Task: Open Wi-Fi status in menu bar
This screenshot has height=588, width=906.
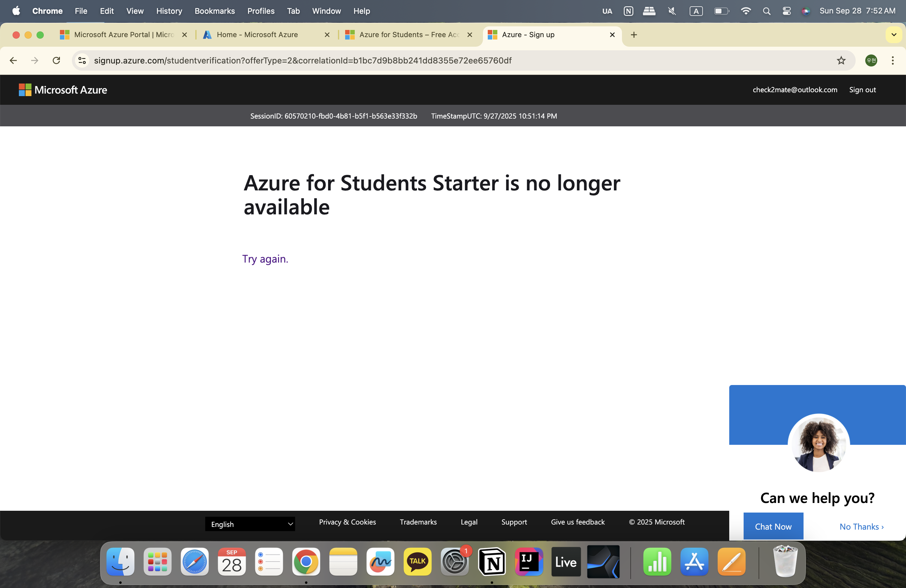Action: 746,11
